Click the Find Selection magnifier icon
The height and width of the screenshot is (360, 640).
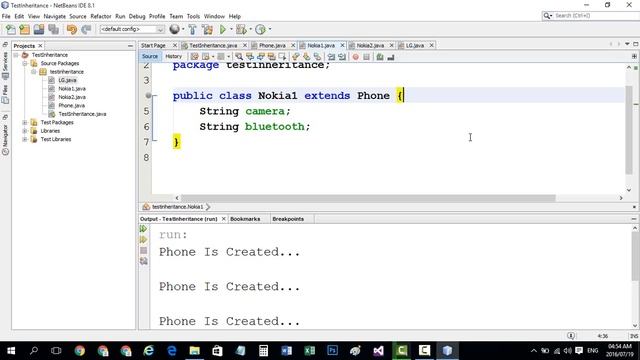[x=239, y=57]
